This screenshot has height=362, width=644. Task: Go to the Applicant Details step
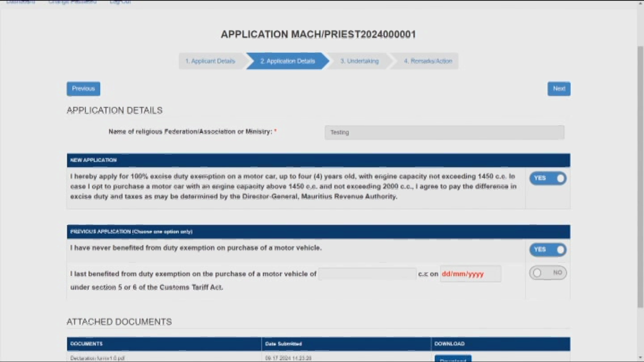point(210,61)
